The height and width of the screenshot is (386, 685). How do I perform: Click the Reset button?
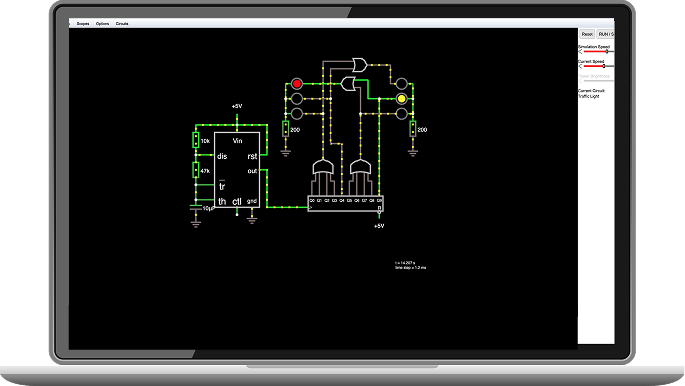[x=587, y=34]
